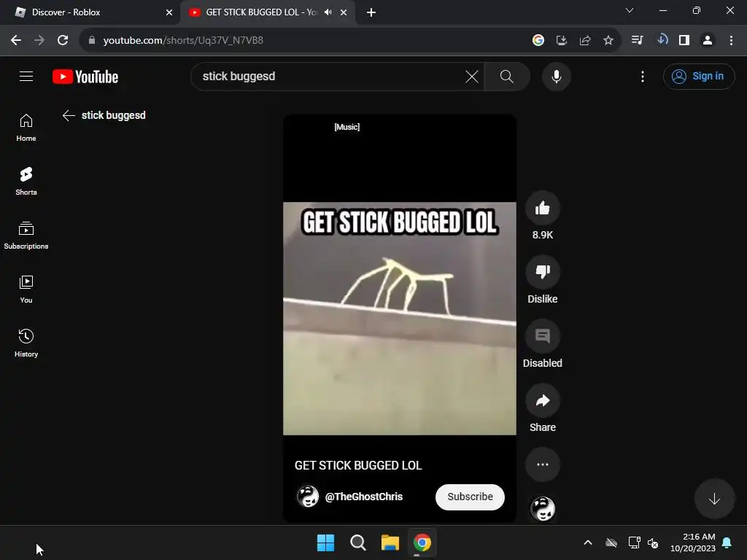Open Subscriptions in sidebar
Viewport: 747px width, 560px height.
coord(26,236)
